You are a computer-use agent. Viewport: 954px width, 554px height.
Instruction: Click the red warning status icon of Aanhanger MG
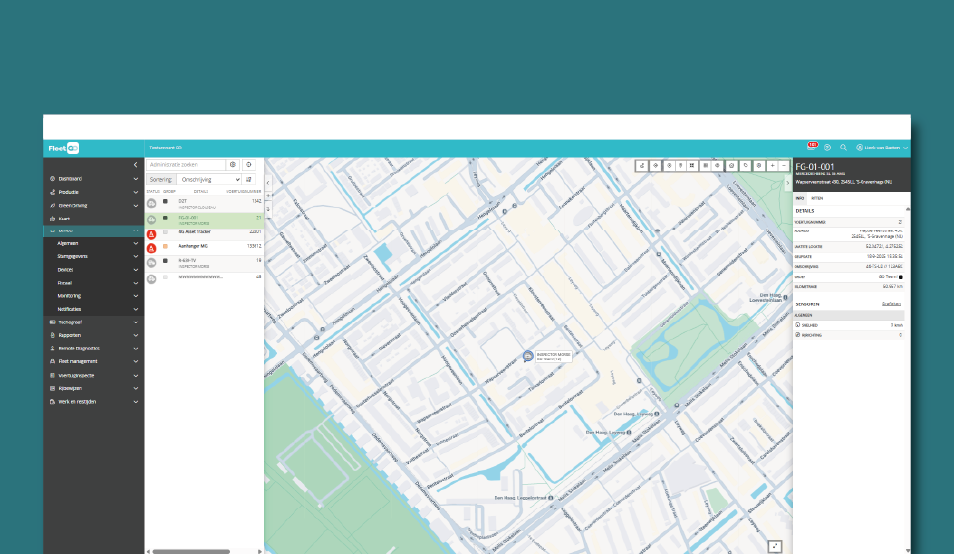151,248
